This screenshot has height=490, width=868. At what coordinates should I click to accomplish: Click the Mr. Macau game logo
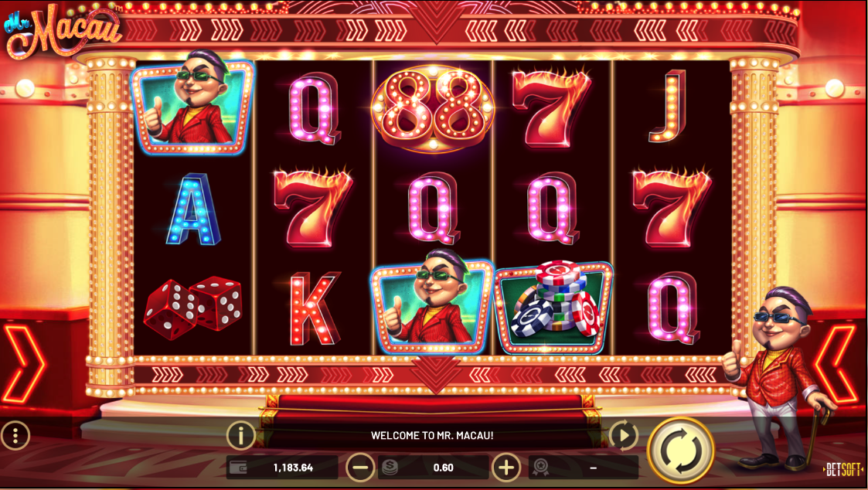pyautogui.click(x=63, y=30)
